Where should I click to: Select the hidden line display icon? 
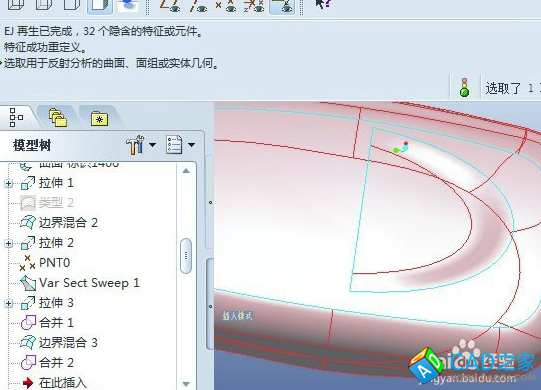pos(44,4)
